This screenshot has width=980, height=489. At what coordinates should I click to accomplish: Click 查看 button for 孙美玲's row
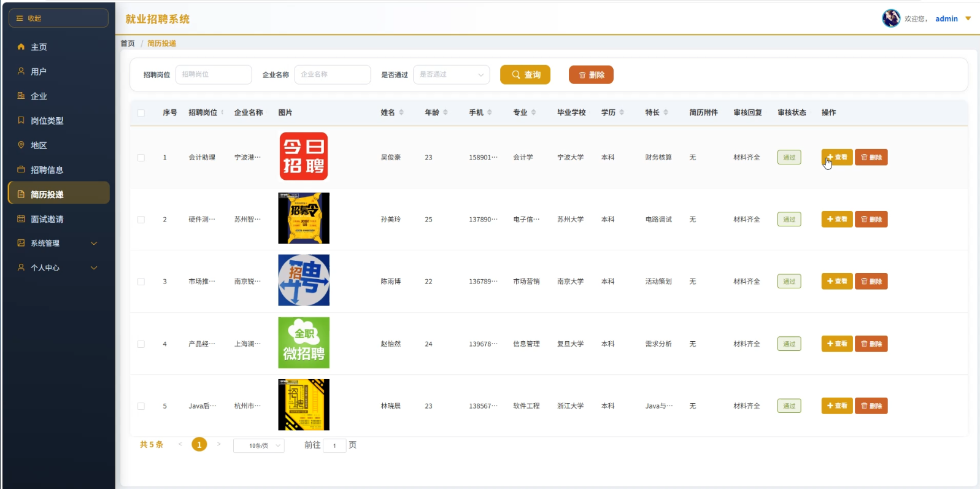tap(837, 219)
